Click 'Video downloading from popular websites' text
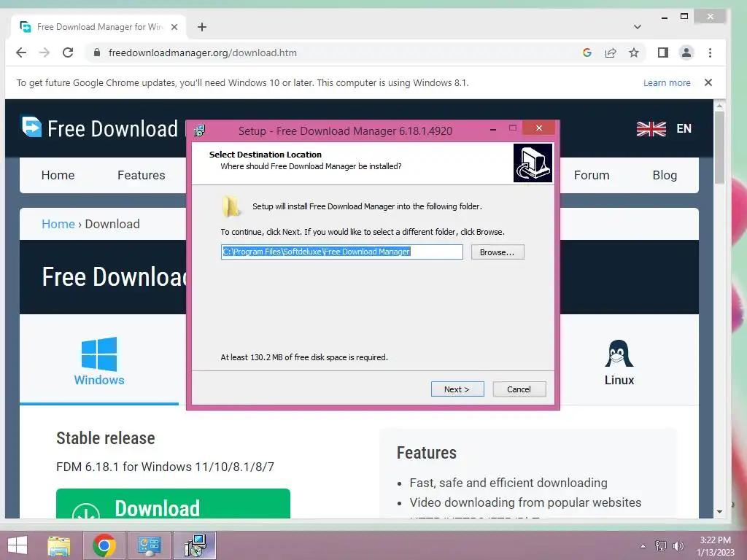Screen dimensions: 747x560 525,502
